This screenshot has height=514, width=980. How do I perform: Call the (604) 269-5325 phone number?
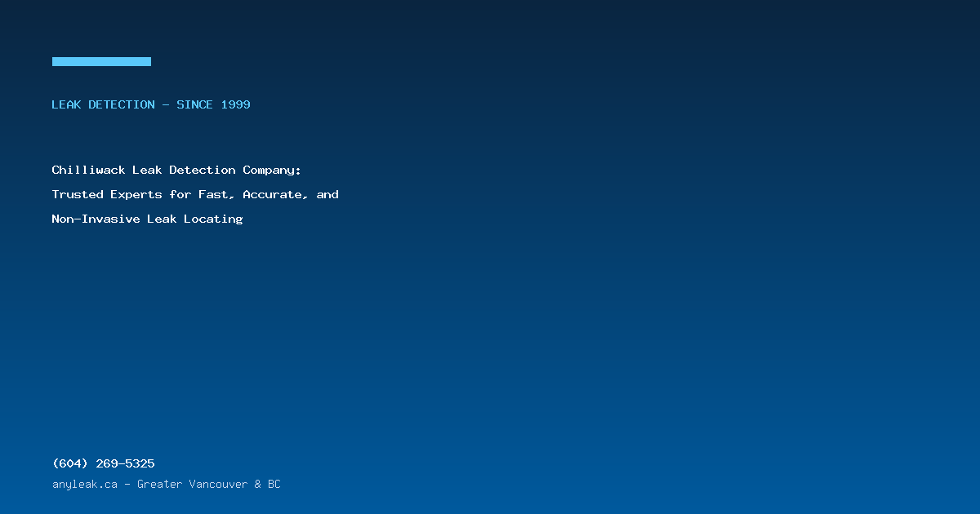[x=103, y=463]
